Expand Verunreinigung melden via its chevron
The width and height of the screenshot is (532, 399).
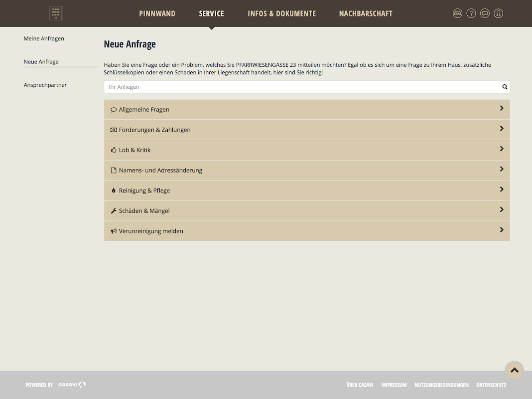click(502, 230)
